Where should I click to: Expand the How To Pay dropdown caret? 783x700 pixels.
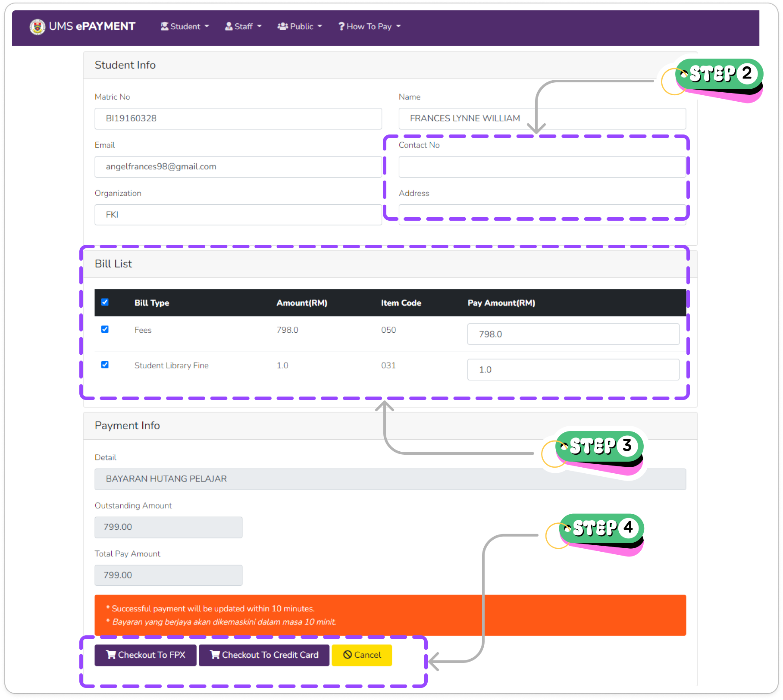coord(398,27)
